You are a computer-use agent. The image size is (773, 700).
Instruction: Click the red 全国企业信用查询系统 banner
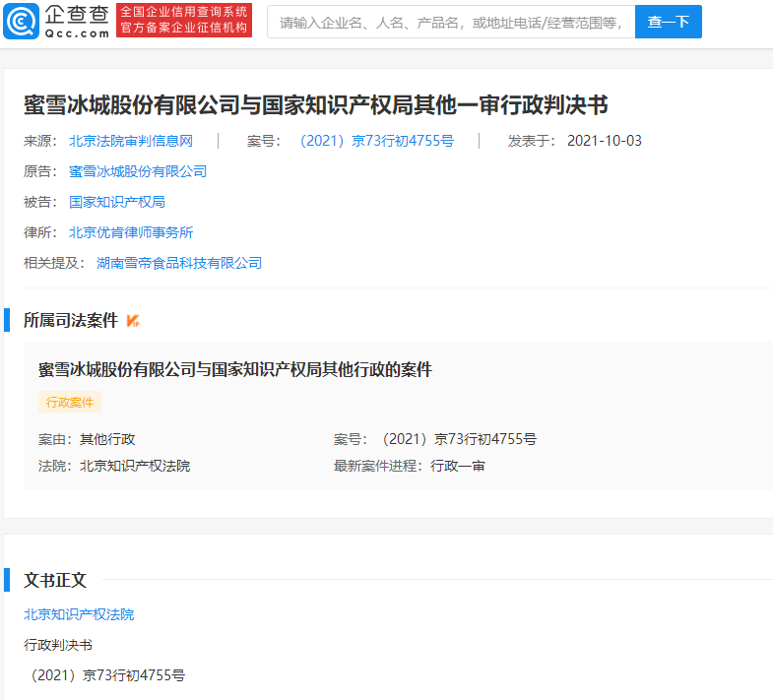[184, 21]
